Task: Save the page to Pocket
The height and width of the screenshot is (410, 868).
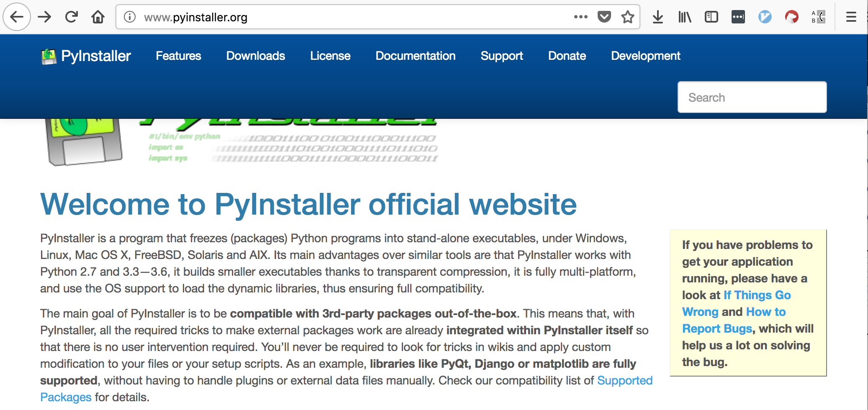Action: [x=604, y=17]
